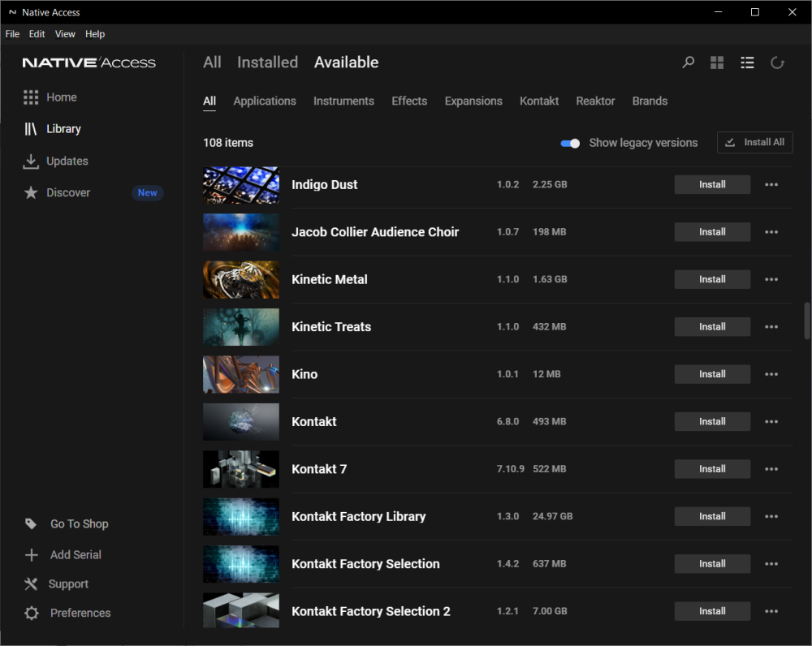Open more options for Kino
This screenshot has height=646, width=812.
(x=771, y=374)
